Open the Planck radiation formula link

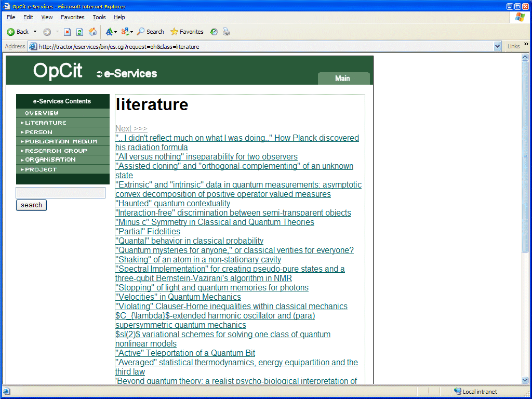(x=237, y=142)
